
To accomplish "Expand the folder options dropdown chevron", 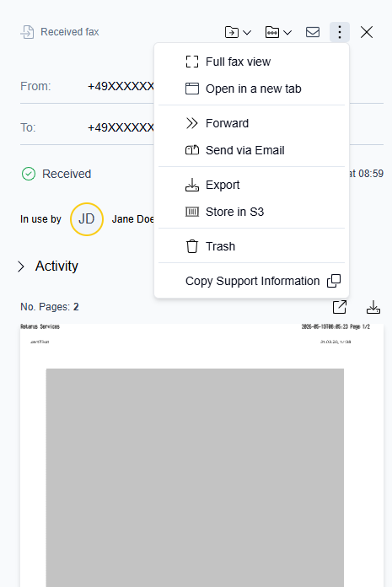I will click(x=287, y=33).
